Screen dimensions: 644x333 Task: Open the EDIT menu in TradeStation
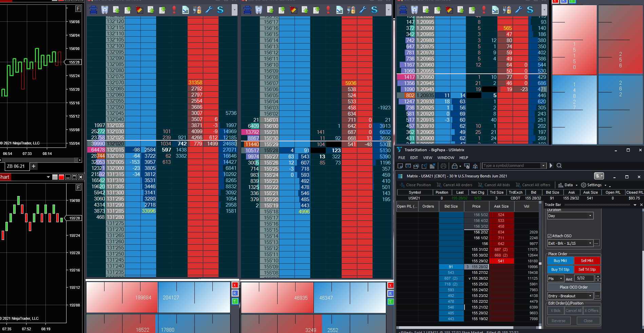tap(414, 158)
